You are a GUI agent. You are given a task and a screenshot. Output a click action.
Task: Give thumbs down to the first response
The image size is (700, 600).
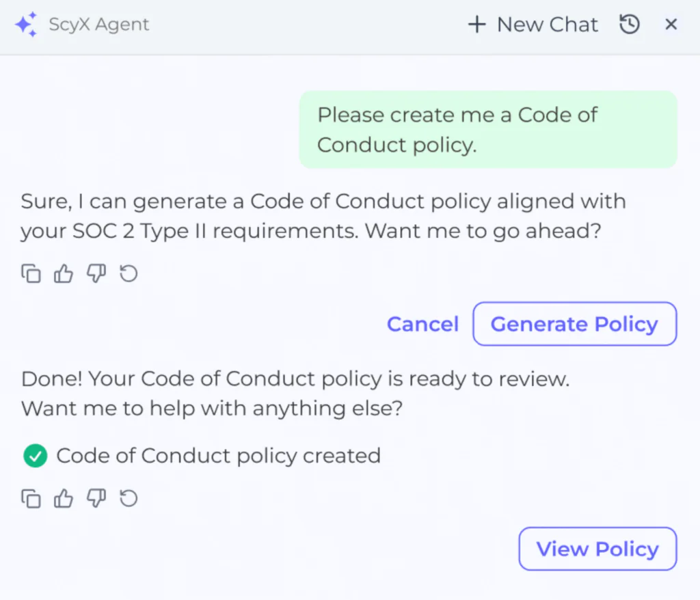(x=96, y=273)
